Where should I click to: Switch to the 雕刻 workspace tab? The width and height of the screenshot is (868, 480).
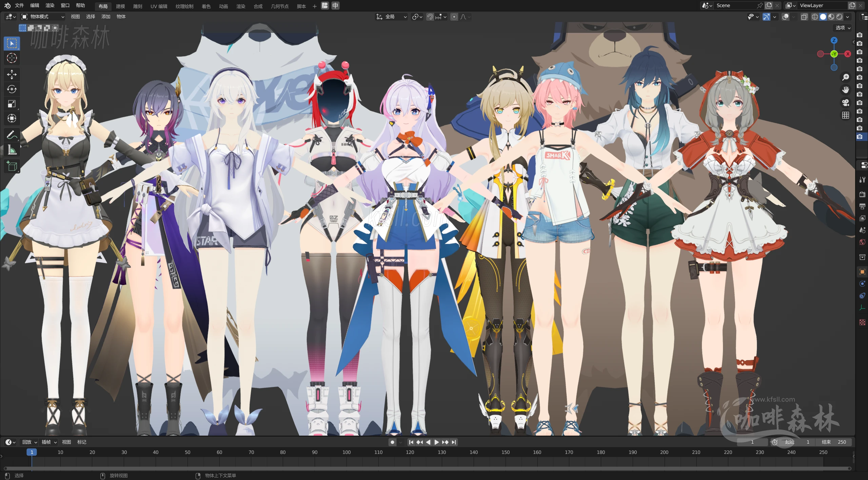(x=138, y=6)
